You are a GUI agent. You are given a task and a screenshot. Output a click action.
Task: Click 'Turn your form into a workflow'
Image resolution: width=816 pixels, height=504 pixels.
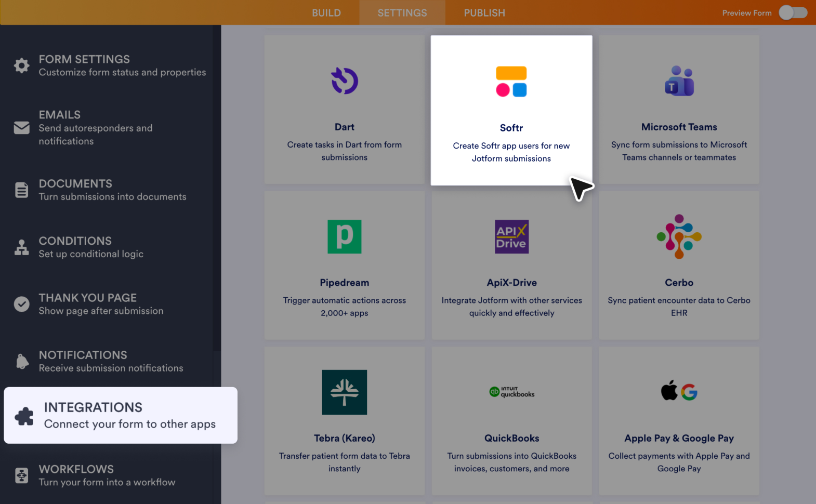[107, 482]
